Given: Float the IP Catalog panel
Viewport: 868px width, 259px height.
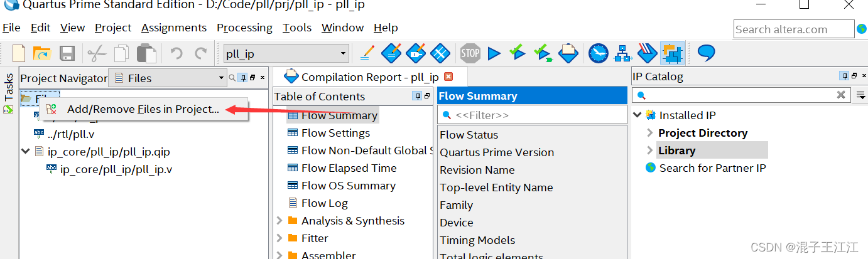Looking at the screenshot, I should [x=854, y=77].
